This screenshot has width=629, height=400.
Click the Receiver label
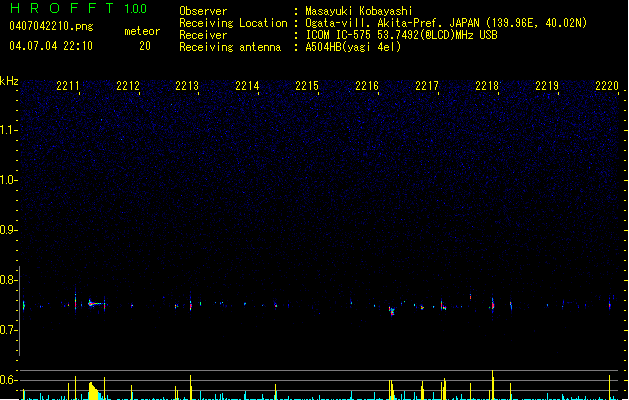click(203, 35)
